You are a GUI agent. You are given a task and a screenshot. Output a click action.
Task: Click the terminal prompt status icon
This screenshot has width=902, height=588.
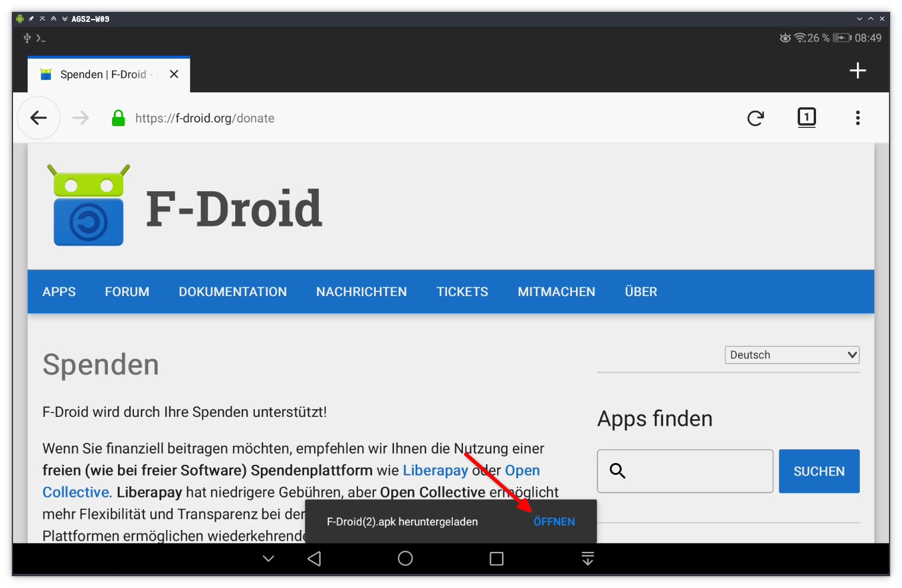40,38
